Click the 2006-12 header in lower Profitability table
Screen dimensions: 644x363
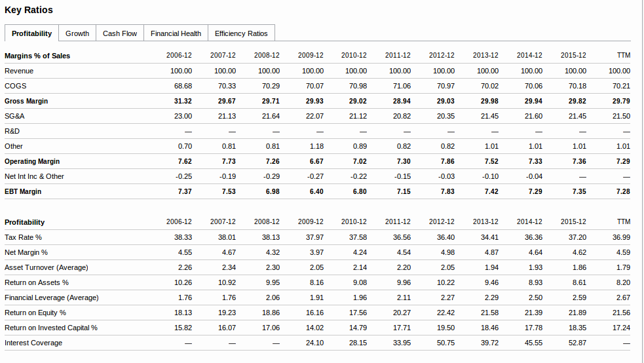pyautogui.click(x=179, y=222)
